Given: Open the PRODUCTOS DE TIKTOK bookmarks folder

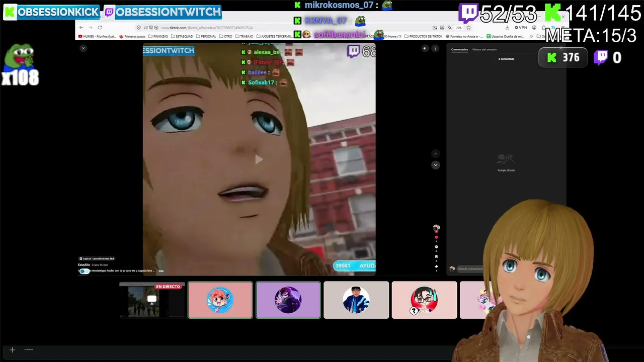Looking at the screenshot, I should (424, 36).
